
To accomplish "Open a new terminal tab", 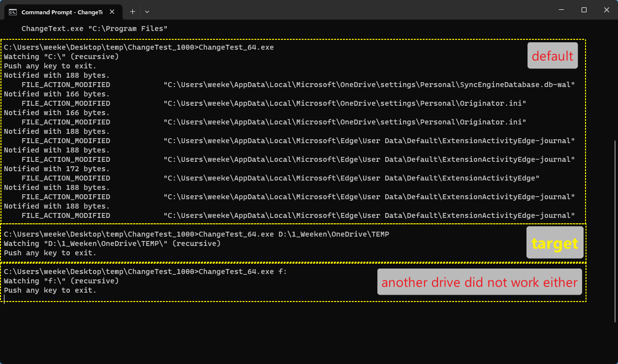I will 132,11.
